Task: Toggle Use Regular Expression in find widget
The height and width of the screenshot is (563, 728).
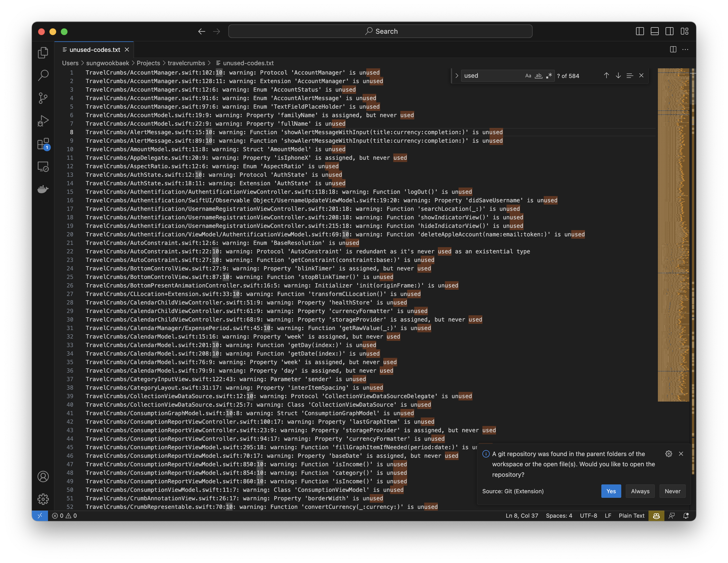Action: coord(549,76)
